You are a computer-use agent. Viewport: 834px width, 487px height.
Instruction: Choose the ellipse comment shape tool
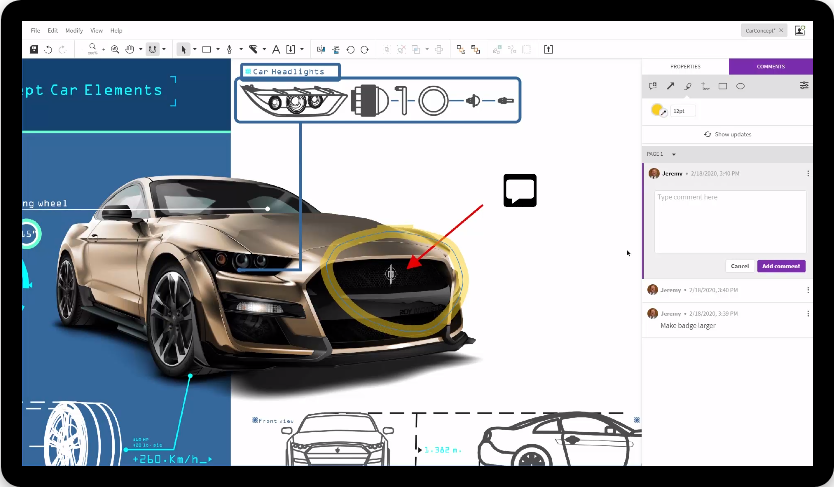(741, 86)
